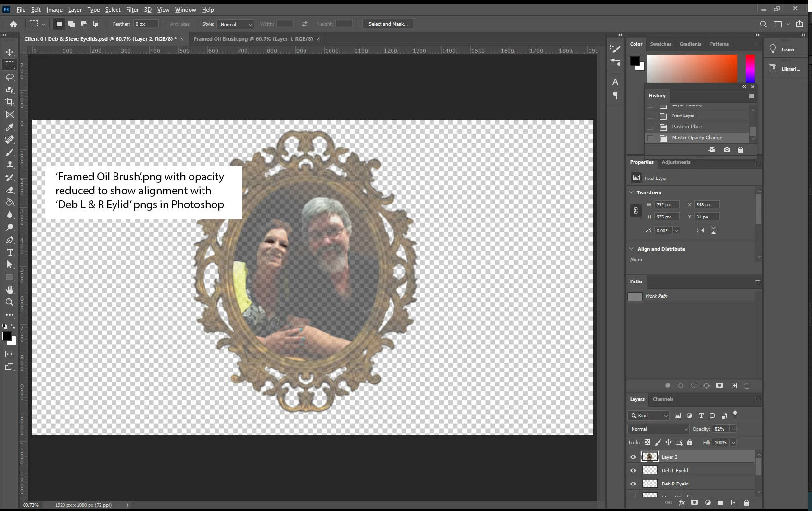The width and height of the screenshot is (812, 511).
Task: Open the Kind filter dropdown
Action: pos(648,415)
